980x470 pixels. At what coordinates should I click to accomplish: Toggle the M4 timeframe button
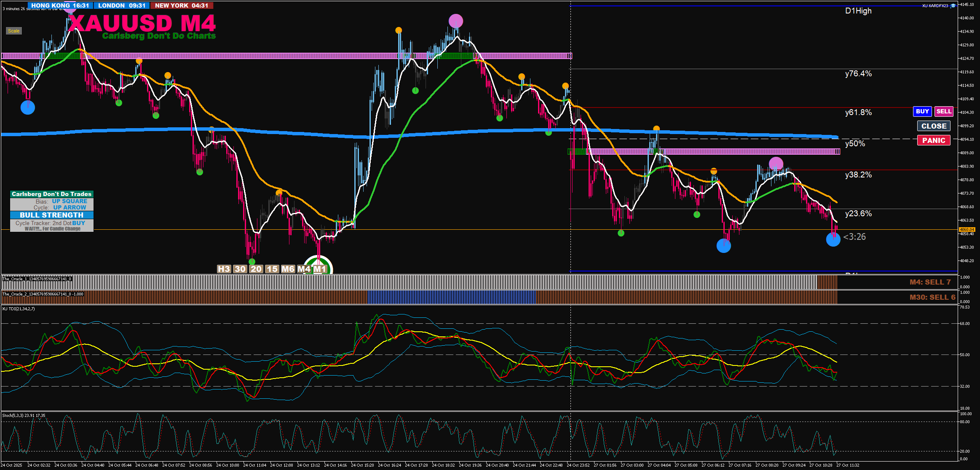[304, 269]
